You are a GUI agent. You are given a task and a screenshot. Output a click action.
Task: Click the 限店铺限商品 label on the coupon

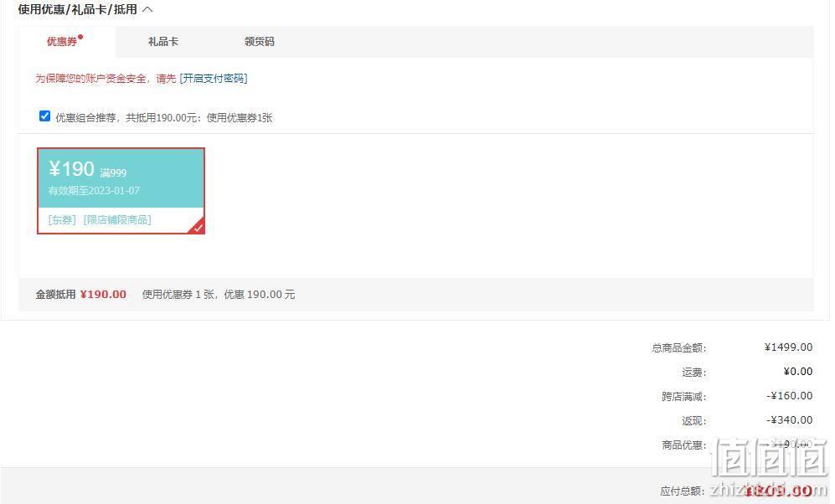pos(117,220)
